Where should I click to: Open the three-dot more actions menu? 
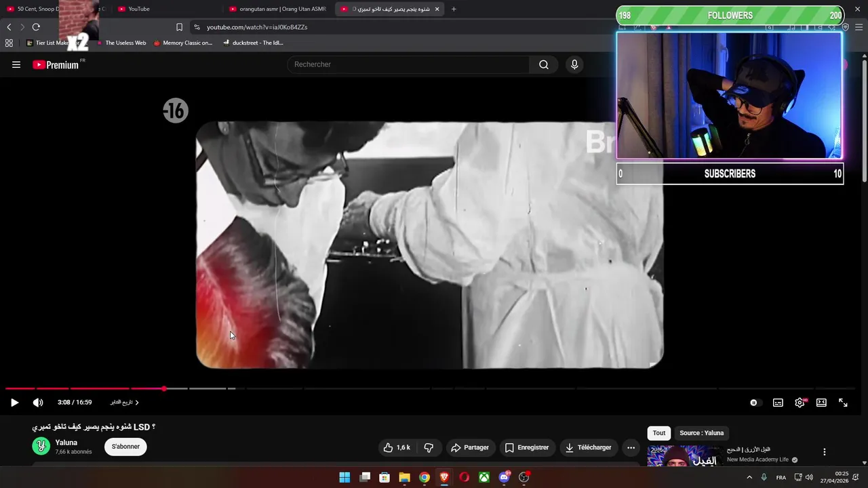tap(631, 447)
